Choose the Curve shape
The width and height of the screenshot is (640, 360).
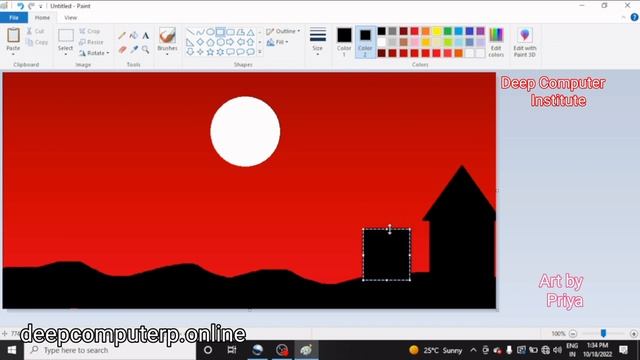[200, 32]
